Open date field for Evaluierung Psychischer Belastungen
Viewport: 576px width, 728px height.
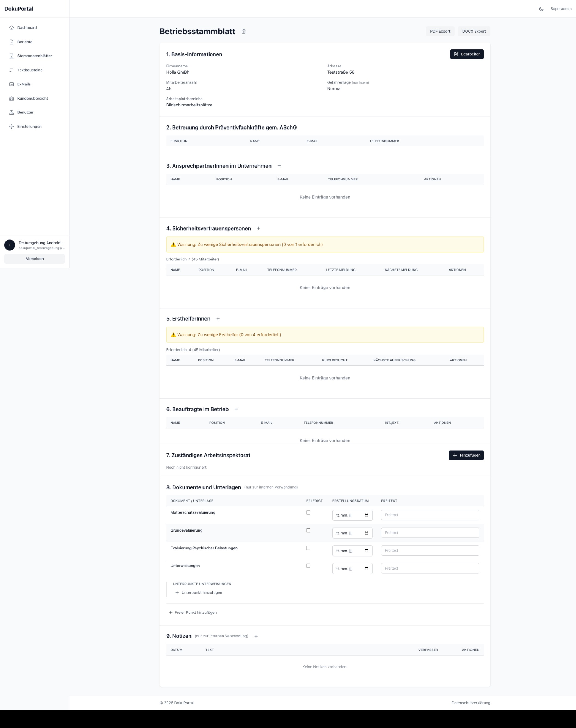352,551
